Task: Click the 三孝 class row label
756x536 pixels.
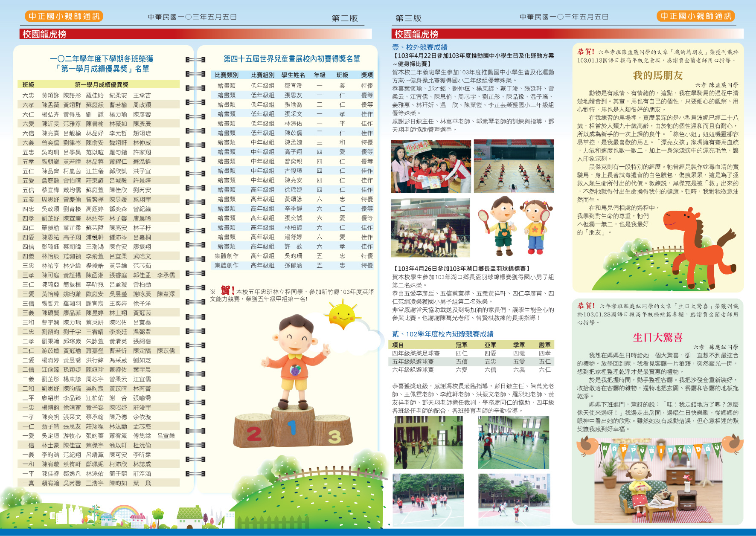Action: click(x=28, y=275)
